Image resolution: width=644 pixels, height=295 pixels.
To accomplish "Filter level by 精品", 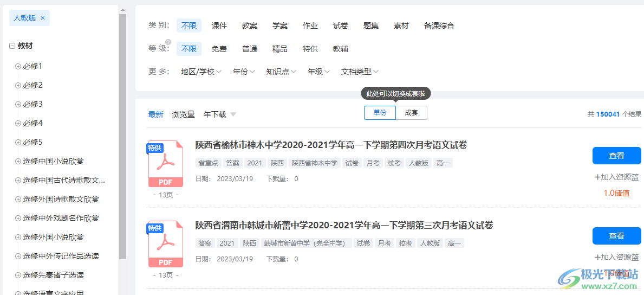I will [x=280, y=49].
